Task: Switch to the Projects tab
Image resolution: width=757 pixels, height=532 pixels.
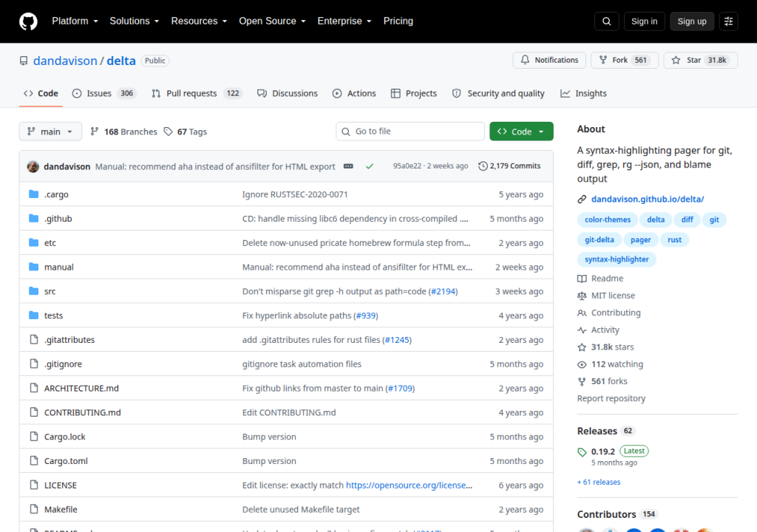Action: 414,93
